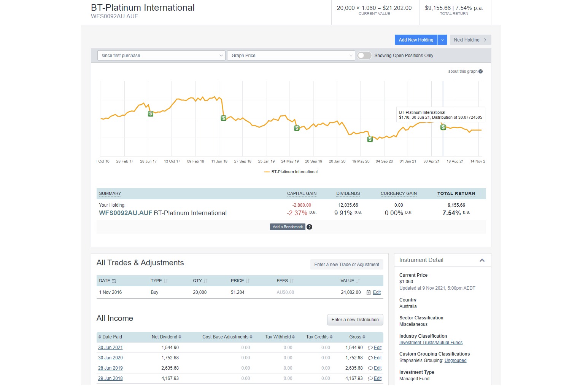Click the Tax Withheld sort arrows

[294, 337]
